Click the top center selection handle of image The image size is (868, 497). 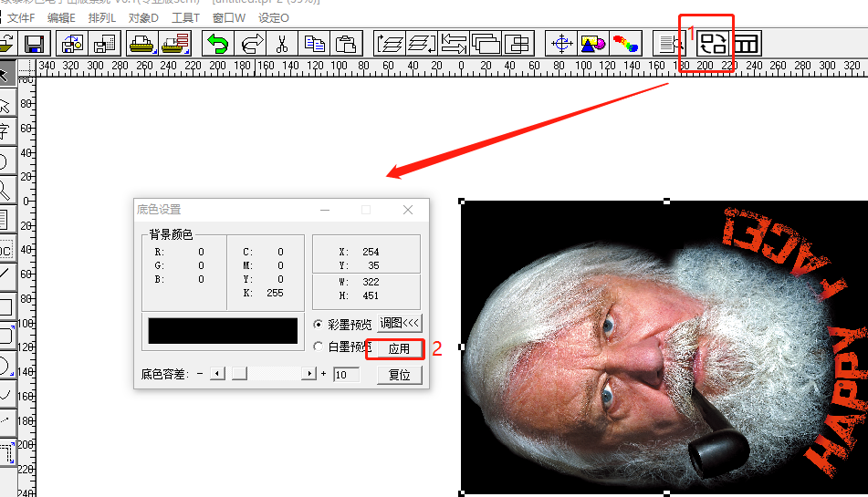pos(666,202)
